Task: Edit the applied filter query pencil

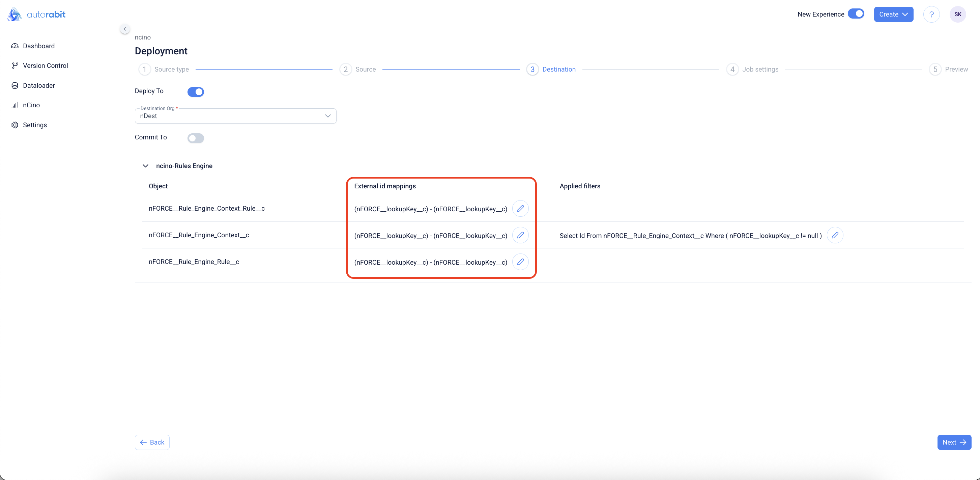Action: click(x=835, y=235)
